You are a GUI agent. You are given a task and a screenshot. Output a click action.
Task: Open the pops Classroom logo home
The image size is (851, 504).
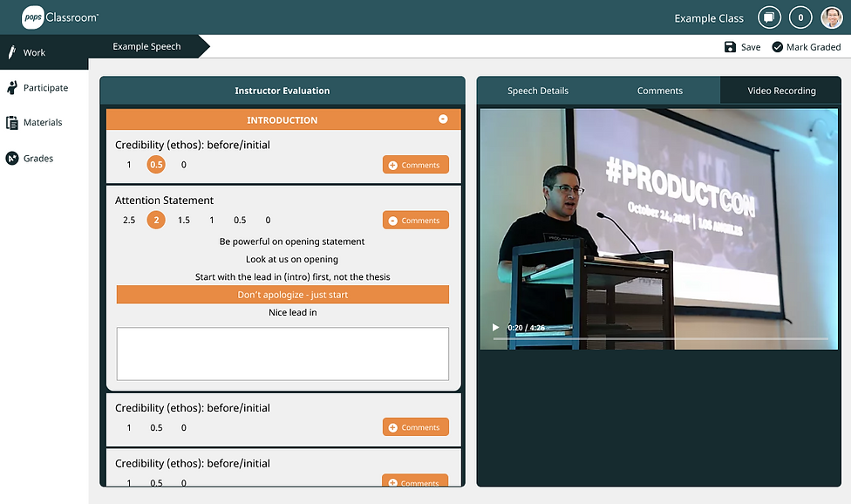point(60,17)
